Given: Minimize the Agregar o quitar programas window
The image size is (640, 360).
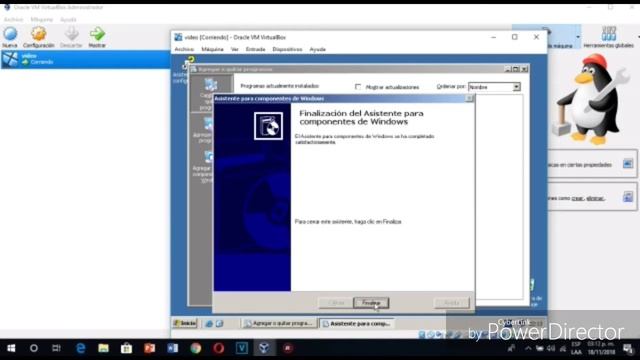Looking at the screenshot, I should tap(508, 69).
